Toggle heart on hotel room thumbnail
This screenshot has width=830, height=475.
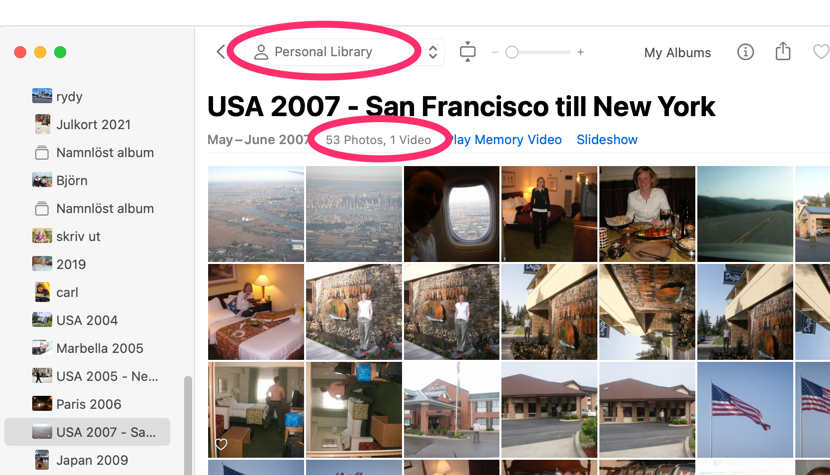(221, 444)
